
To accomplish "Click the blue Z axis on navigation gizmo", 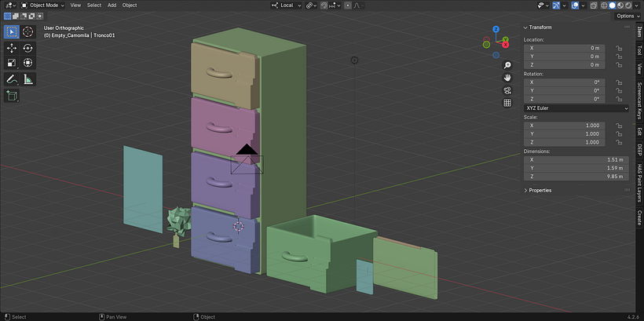I will (x=496, y=29).
